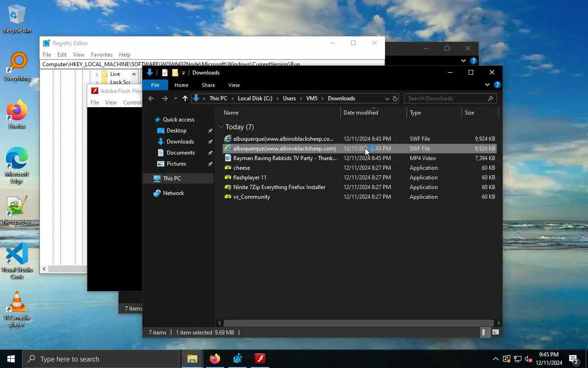Open Documents in navigation pane
The height and width of the screenshot is (368, 588).
(181, 153)
